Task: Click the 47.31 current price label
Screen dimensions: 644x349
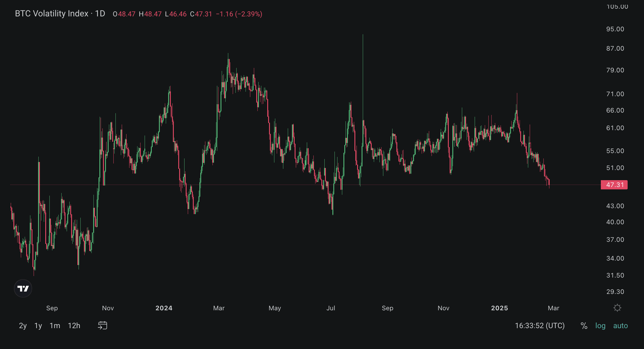Action: pyautogui.click(x=615, y=185)
